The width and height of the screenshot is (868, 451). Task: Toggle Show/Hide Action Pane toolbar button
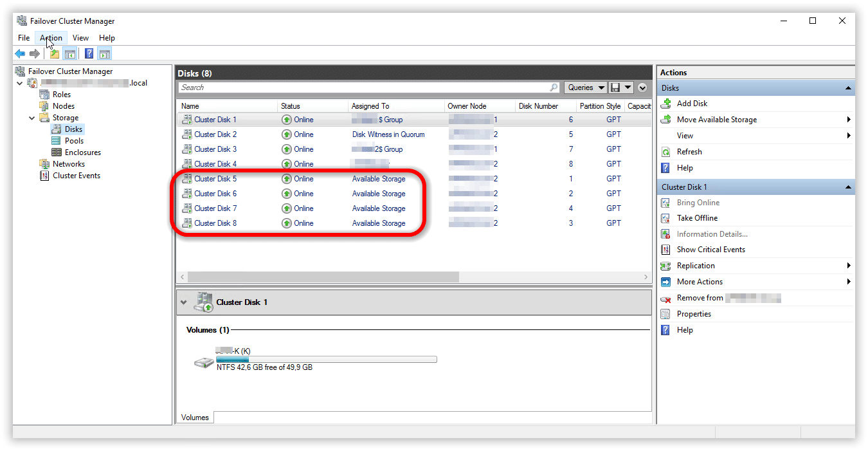tap(105, 54)
